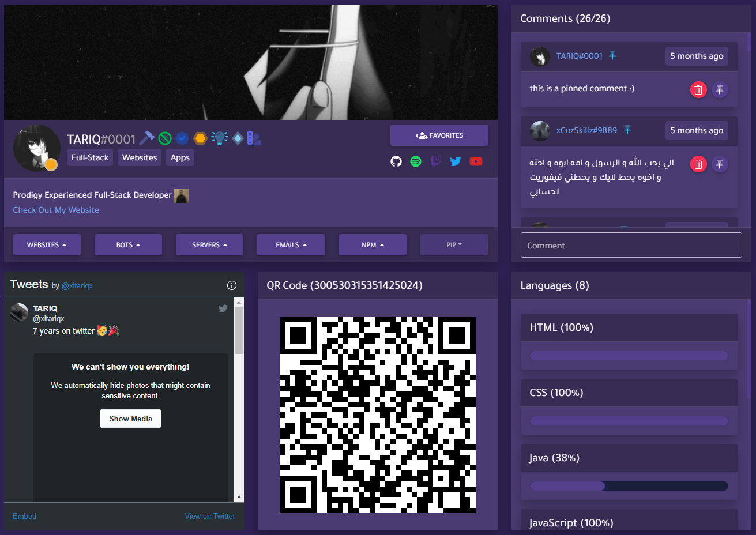Click View on Twitter link
The image size is (756, 535).
point(210,516)
